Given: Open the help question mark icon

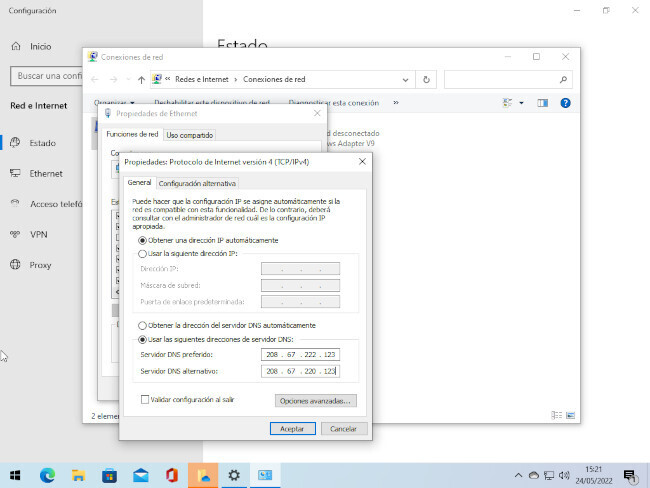Looking at the screenshot, I should click(x=565, y=102).
